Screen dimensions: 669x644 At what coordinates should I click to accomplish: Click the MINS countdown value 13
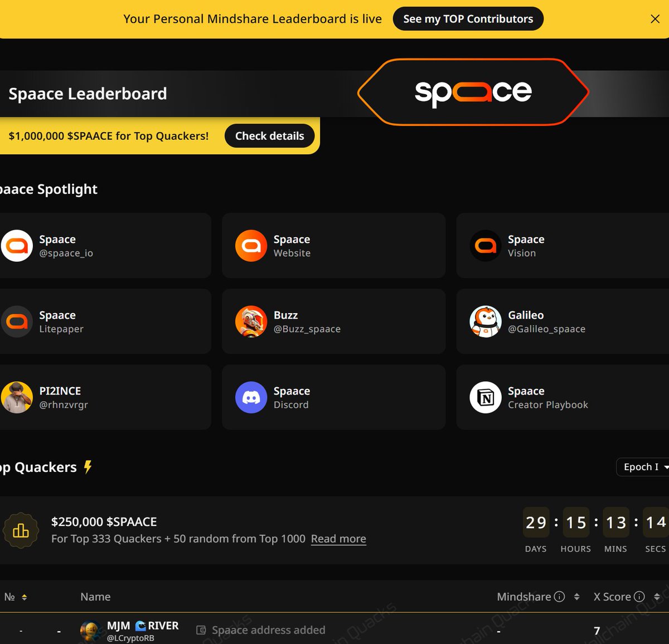click(x=617, y=523)
